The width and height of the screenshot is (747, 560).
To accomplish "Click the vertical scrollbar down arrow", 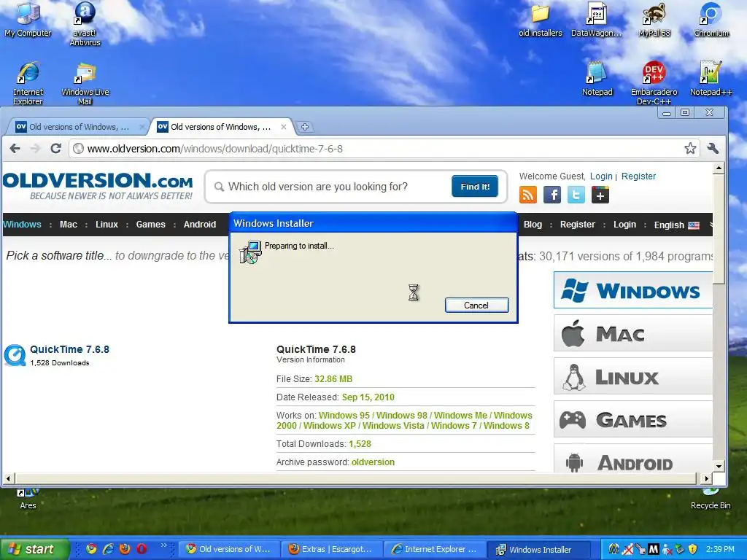I will (x=719, y=466).
